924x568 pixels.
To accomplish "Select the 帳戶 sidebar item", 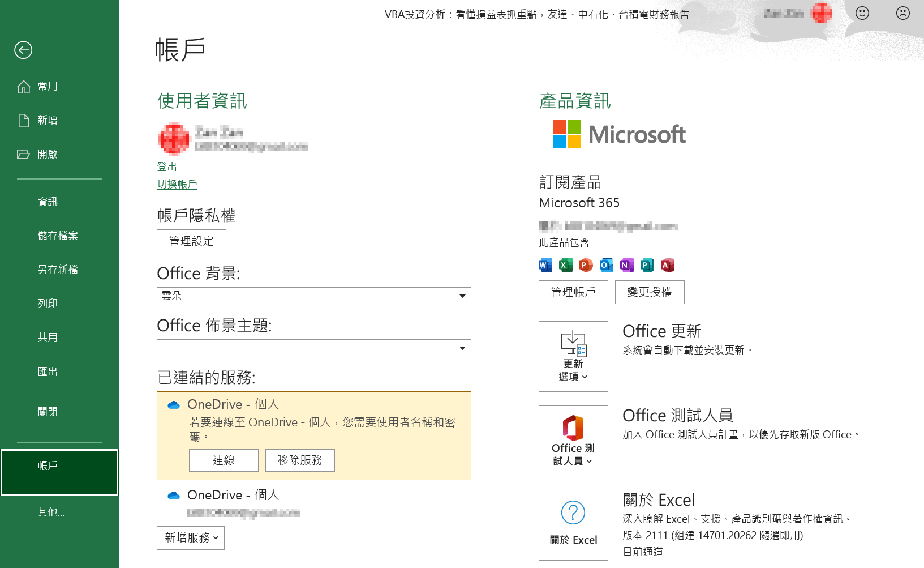I will (x=59, y=472).
